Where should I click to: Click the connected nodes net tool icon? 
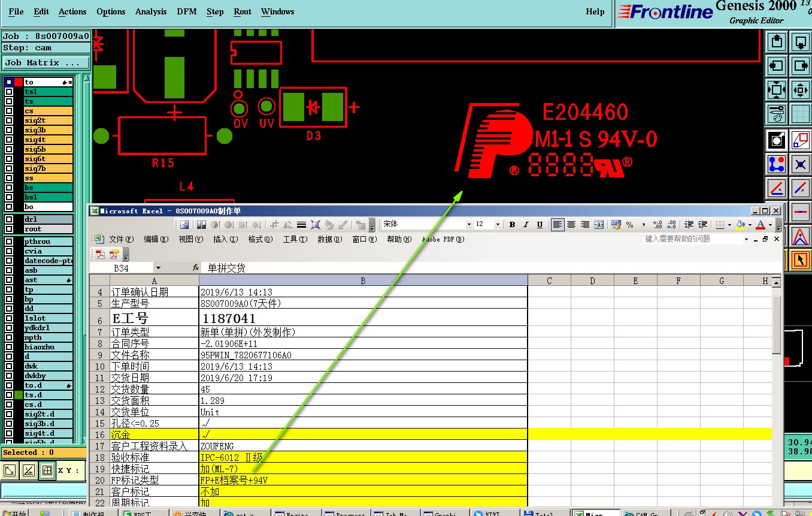(x=777, y=164)
